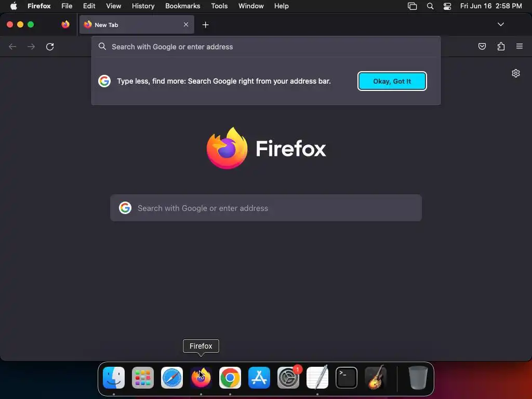This screenshot has height=399, width=532.
Task: Click the Okay, Got It button
Action: [x=392, y=81]
